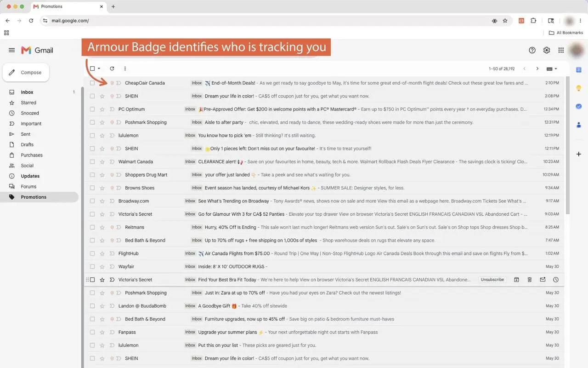The image size is (588, 368).
Task: Check the Wayfair email checkbox
Action: pyautogui.click(x=92, y=267)
